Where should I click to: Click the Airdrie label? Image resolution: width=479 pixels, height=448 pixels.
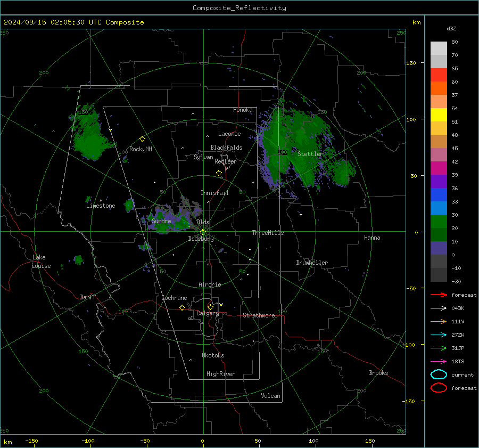tap(210, 284)
